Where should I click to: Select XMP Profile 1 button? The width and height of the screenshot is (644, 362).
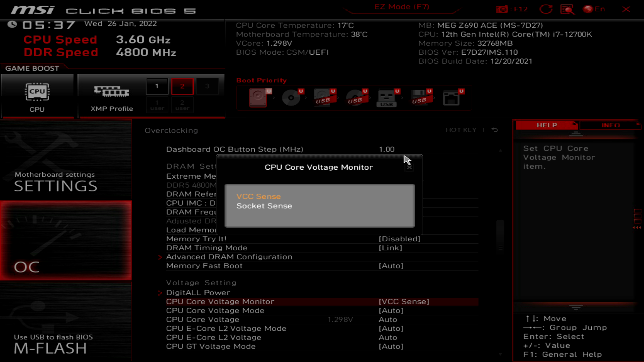(x=157, y=86)
